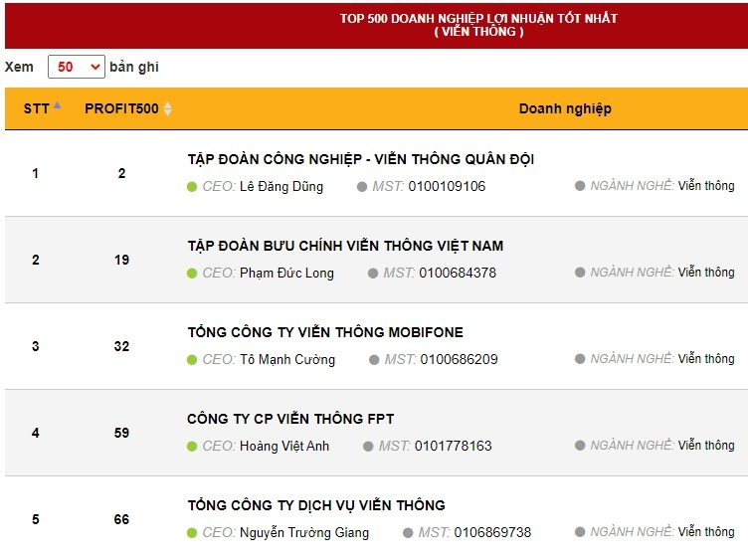Open Tập đoàn Công nghiệp - Viễn thông Quân đội

(x=360, y=159)
